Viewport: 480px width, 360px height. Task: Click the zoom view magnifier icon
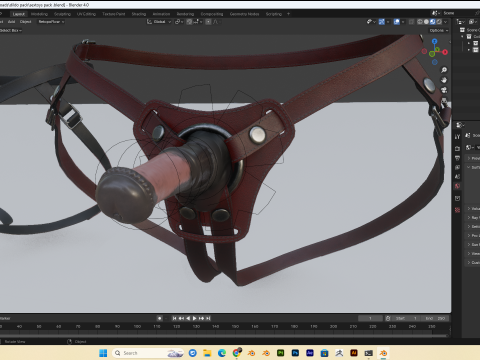pos(444,70)
